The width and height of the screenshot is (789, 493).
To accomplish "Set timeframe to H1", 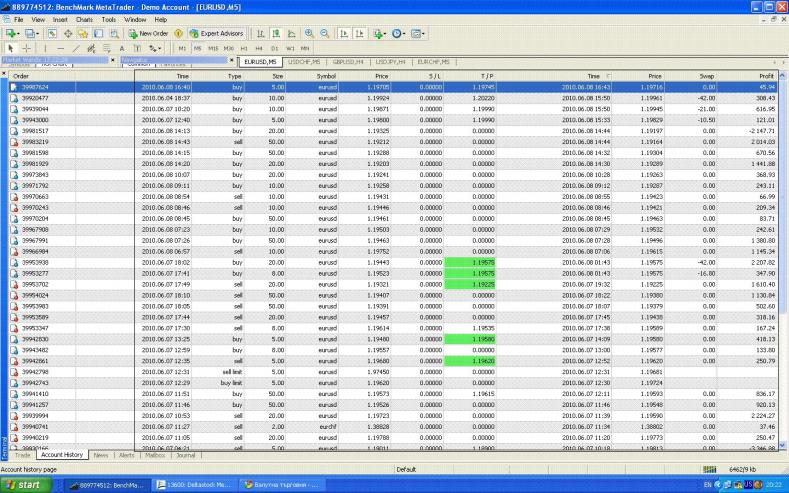I will point(244,48).
